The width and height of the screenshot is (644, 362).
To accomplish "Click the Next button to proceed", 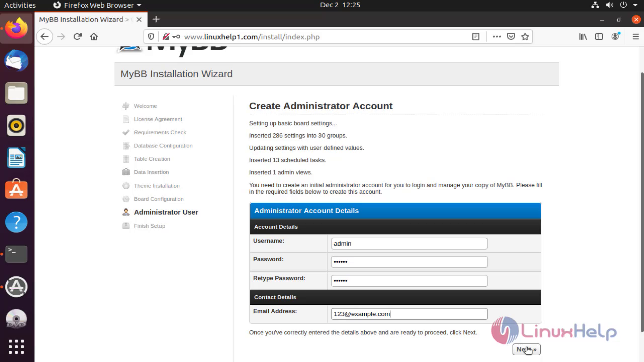I will click(526, 349).
